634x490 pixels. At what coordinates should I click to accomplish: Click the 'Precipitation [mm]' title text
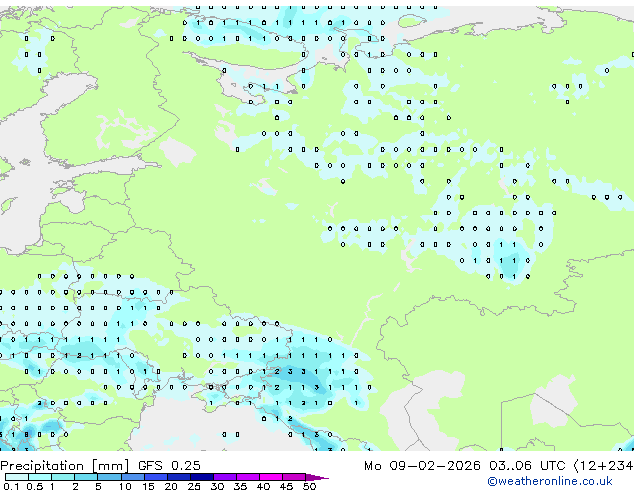coord(65,466)
